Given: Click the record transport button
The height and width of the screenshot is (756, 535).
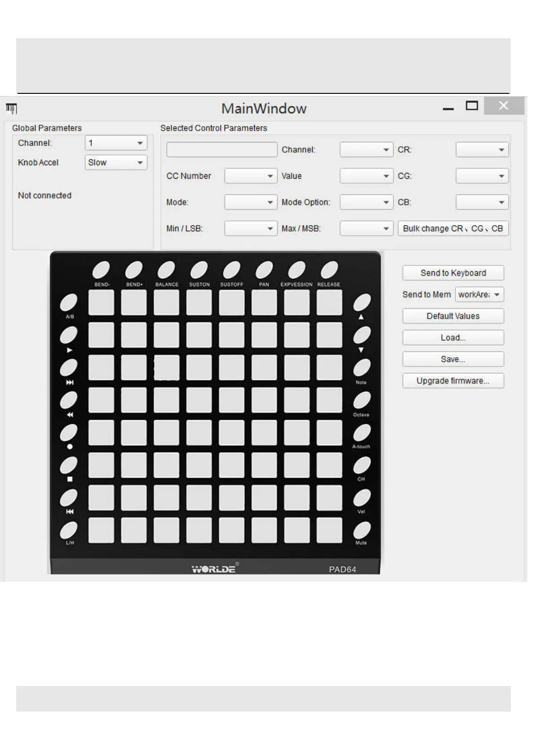Looking at the screenshot, I should pyautogui.click(x=69, y=433).
